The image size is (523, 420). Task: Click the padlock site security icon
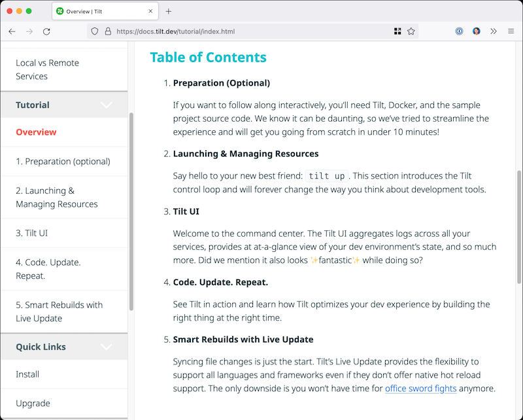click(108, 31)
